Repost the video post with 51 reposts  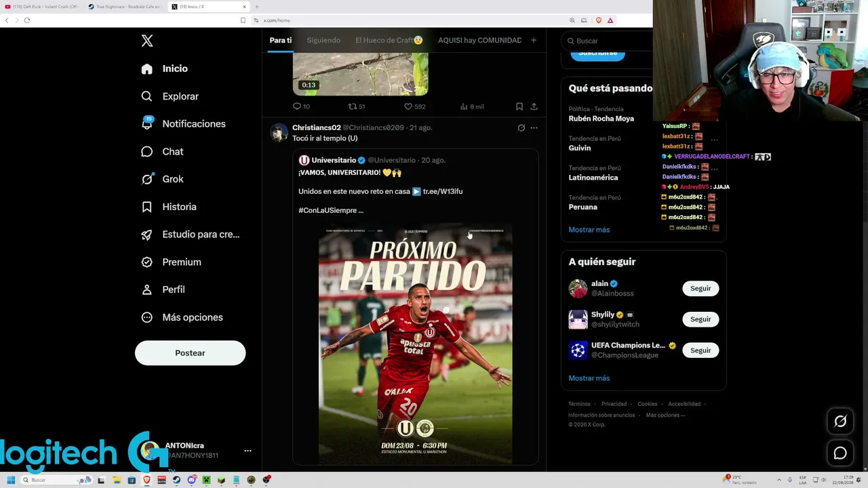pyautogui.click(x=357, y=106)
